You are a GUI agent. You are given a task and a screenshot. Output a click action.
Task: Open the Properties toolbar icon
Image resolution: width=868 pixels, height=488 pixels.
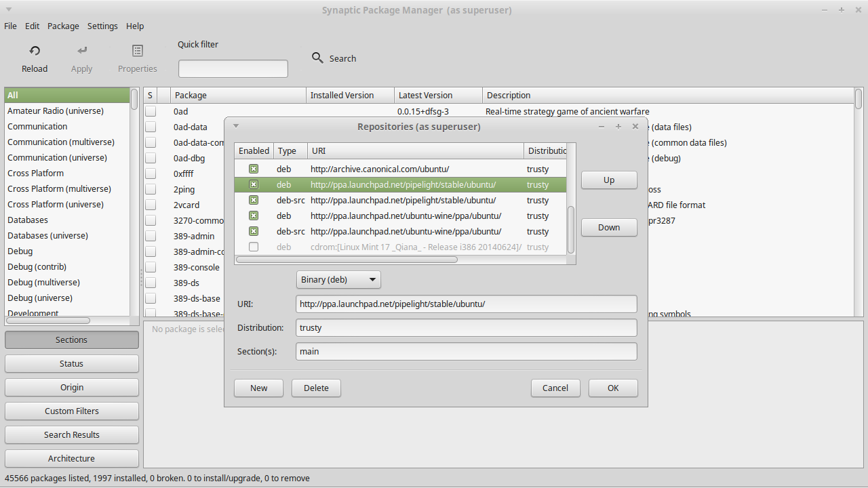tap(138, 51)
